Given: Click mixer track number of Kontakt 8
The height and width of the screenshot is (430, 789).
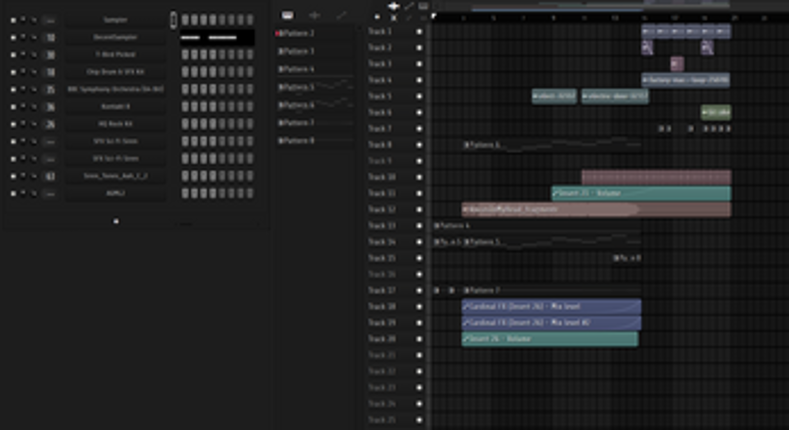Looking at the screenshot, I should (x=50, y=107).
